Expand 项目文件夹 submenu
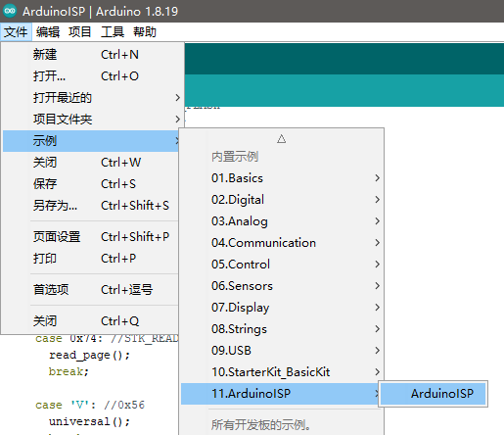504x435 pixels. [91, 120]
